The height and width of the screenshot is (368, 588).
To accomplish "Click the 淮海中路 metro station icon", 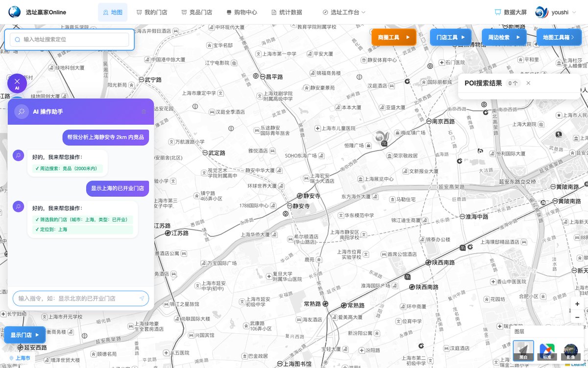I will 462,216.
